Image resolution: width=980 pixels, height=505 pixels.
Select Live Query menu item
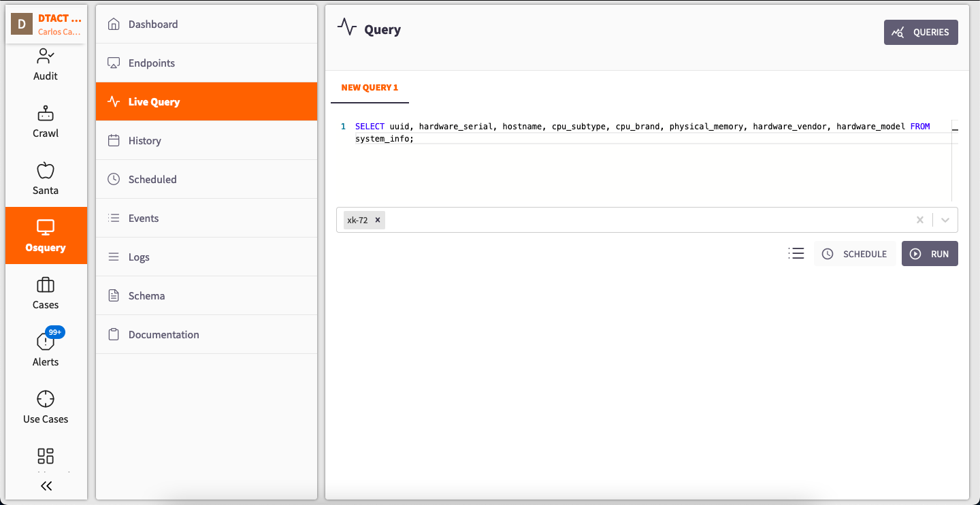click(x=206, y=102)
